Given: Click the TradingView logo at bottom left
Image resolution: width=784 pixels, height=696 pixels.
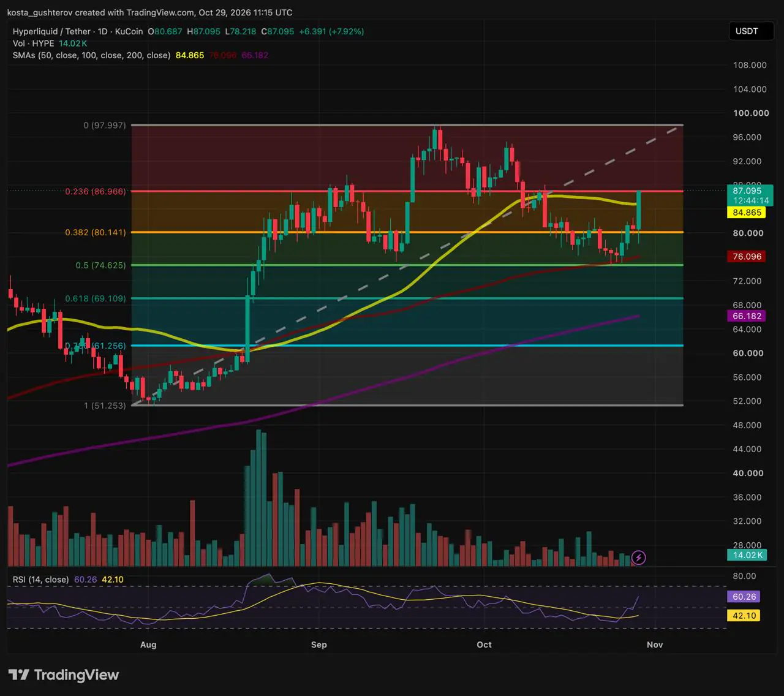Looking at the screenshot, I should pyautogui.click(x=64, y=675).
